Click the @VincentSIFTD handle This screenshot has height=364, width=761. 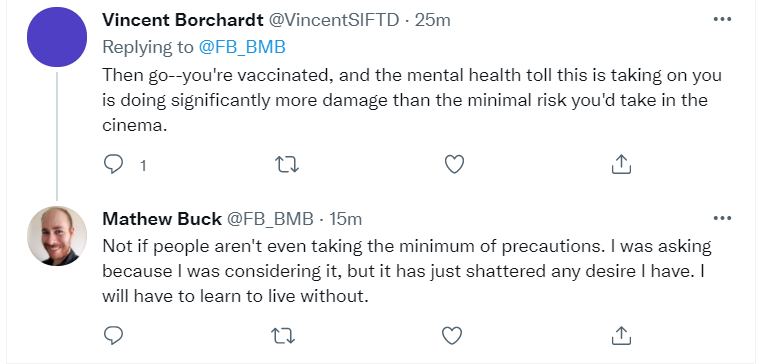[334, 20]
